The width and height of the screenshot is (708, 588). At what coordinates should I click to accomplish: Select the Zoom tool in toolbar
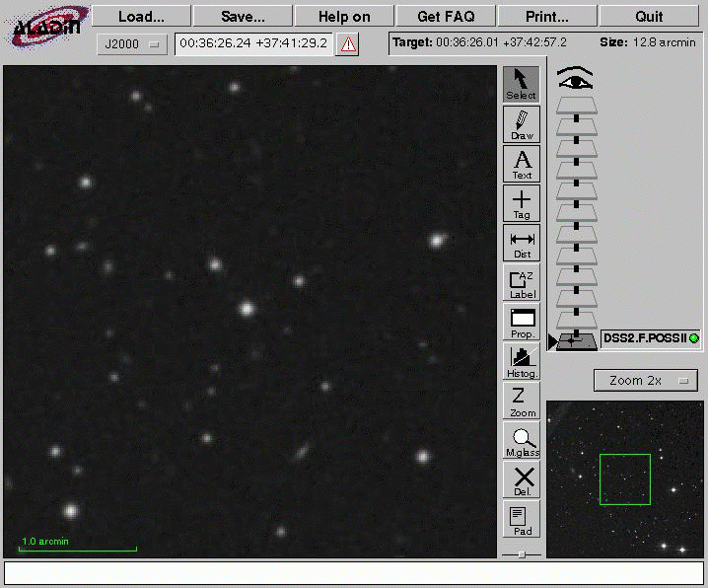tap(522, 401)
